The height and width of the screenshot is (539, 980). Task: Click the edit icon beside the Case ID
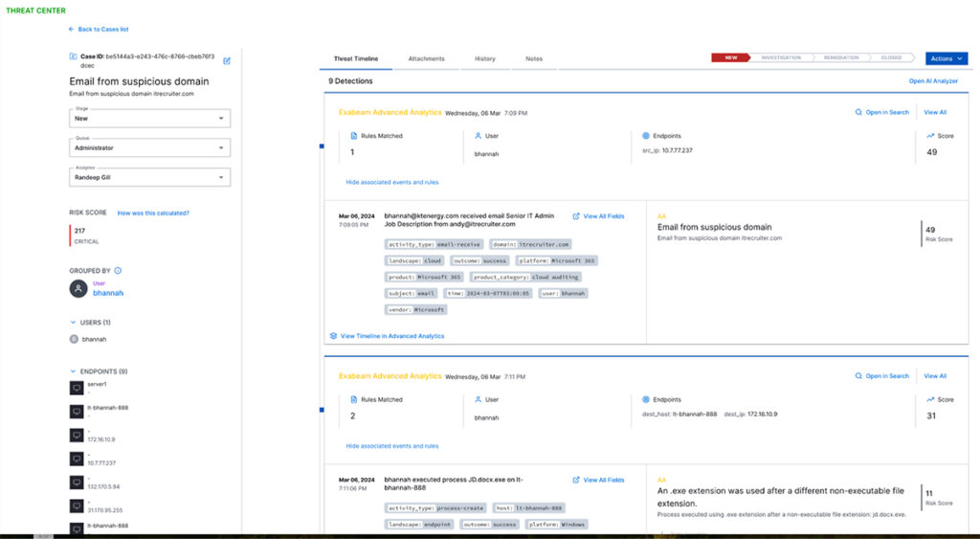tap(227, 60)
